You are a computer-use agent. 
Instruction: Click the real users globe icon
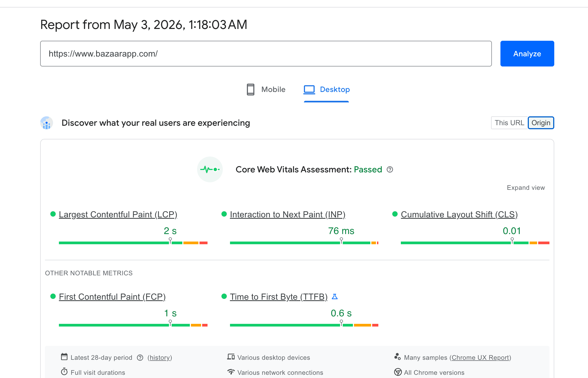(x=47, y=123)
